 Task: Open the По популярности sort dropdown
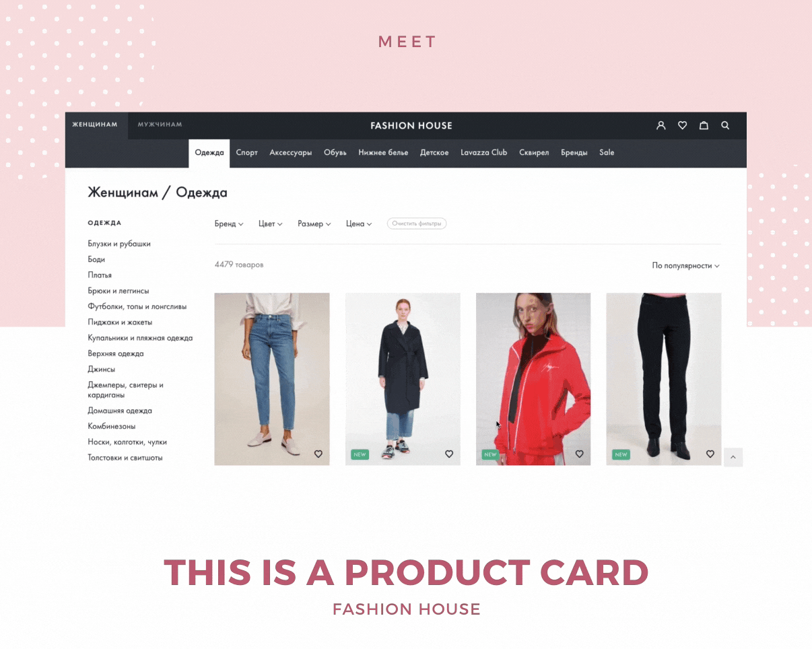pos(685,265)
